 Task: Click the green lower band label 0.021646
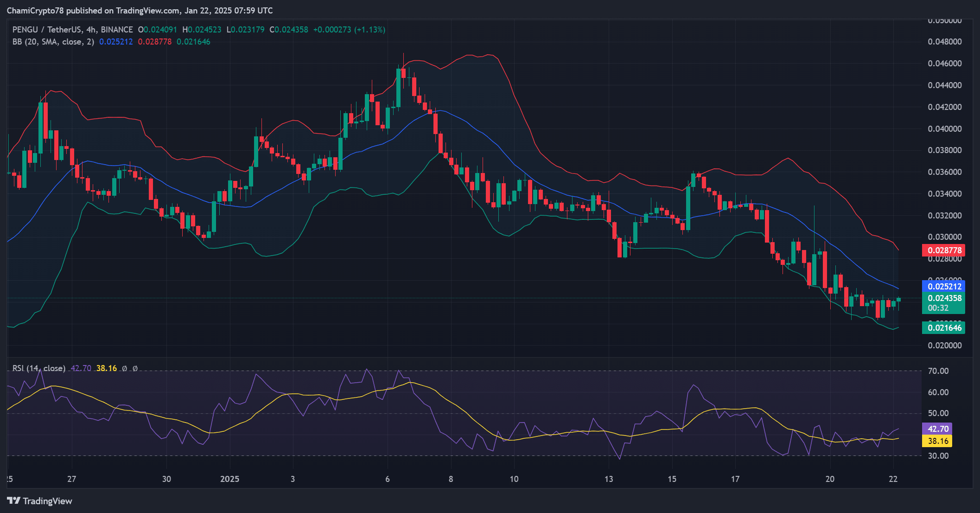click(x=944, y=327)
